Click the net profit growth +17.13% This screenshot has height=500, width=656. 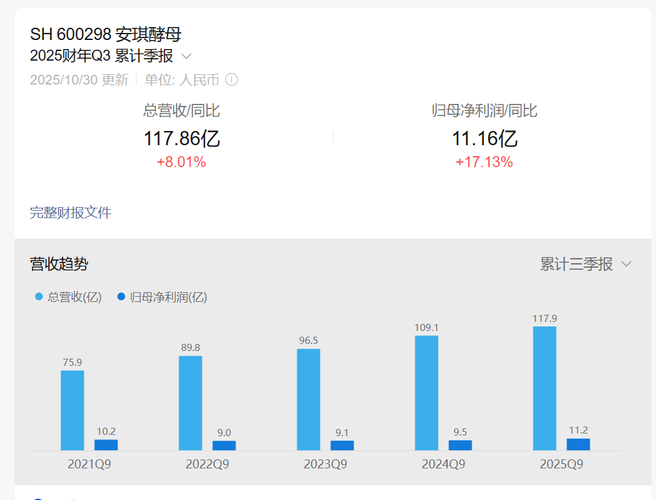[484, 162]
